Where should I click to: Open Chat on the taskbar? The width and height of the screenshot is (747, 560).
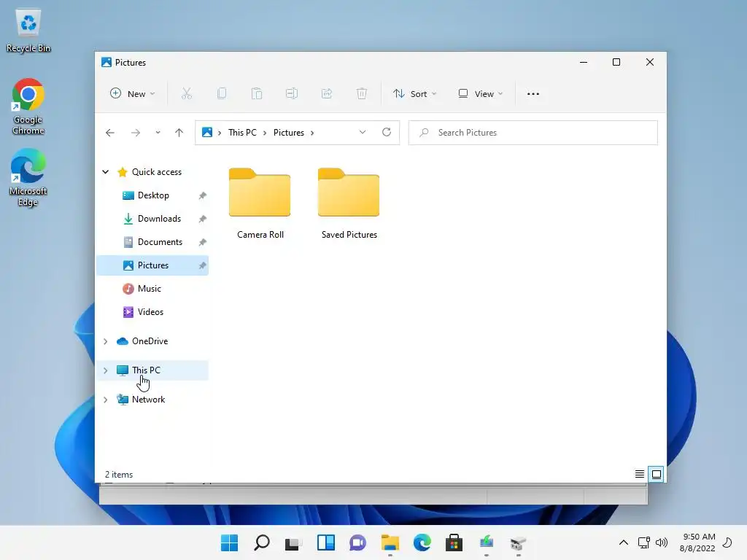(x=357, y=542)
